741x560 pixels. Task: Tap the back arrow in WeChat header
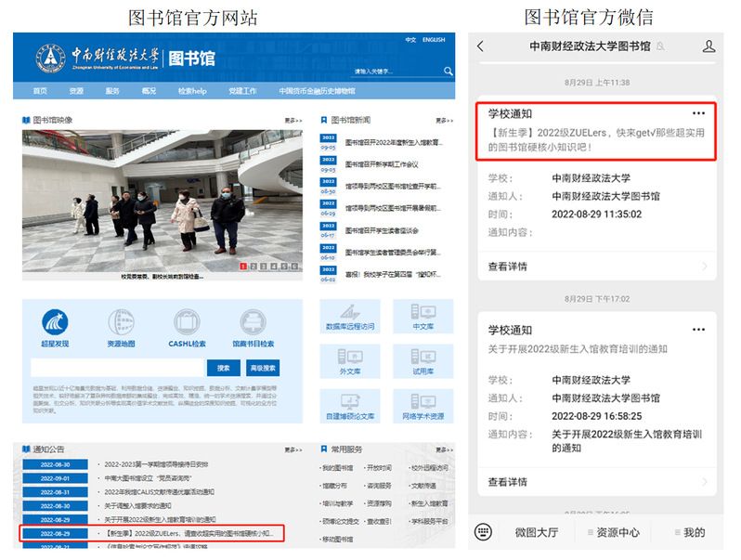[x=481, y=46]
